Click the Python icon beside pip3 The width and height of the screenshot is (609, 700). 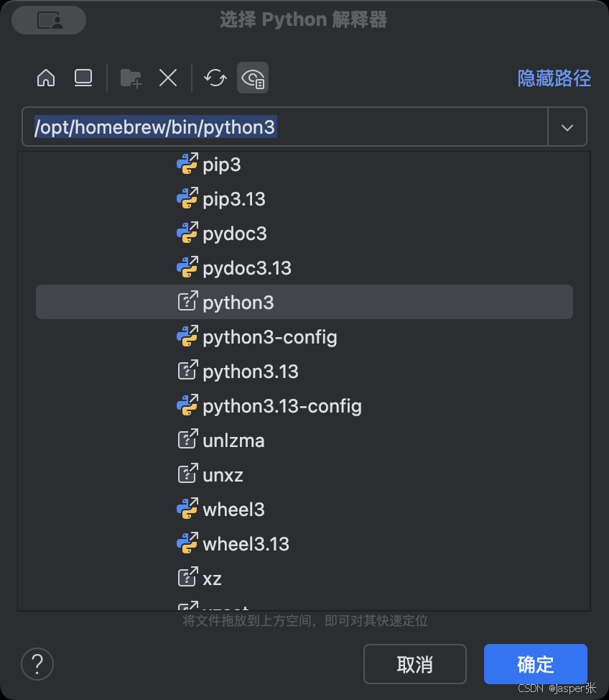[187, 163]
